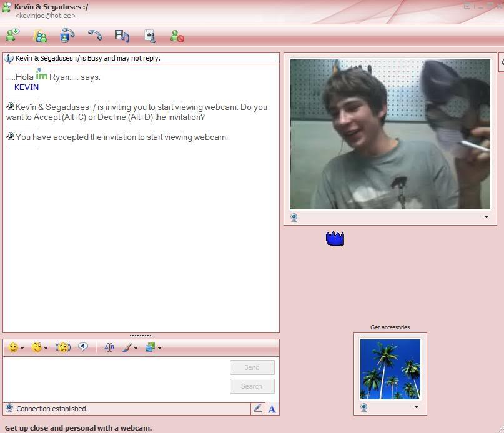Invite someone to join the conversation
Screen dimensions: 504x433
[x=40, y=36]
